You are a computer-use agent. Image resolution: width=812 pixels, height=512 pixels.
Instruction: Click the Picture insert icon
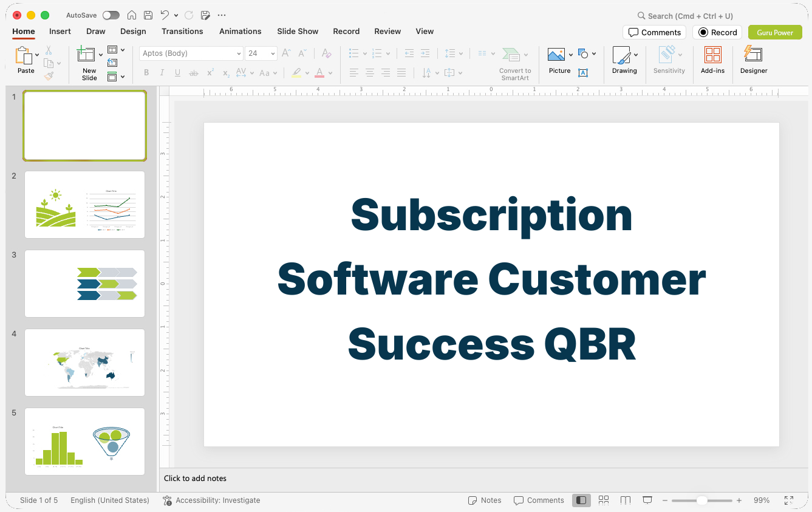[x=556, y=55]
